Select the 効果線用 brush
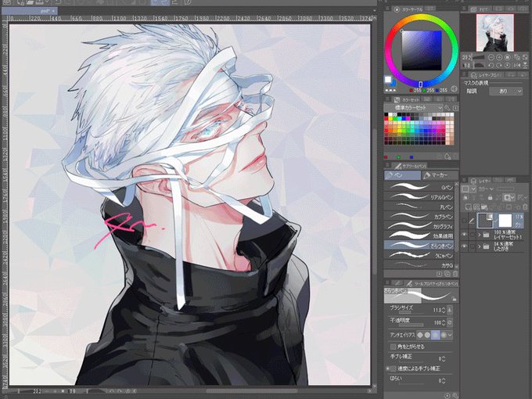 point(419,235)
